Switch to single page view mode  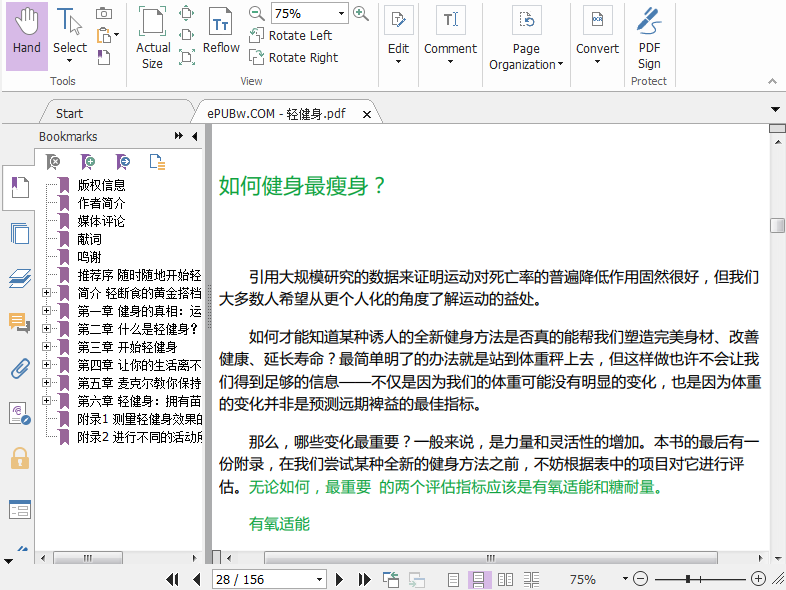point(454,579)
